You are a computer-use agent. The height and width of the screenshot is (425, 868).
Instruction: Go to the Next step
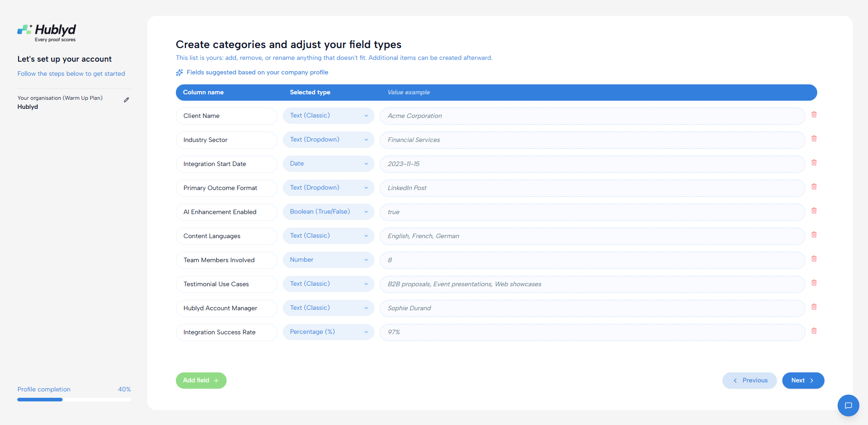tap(803, 381)
